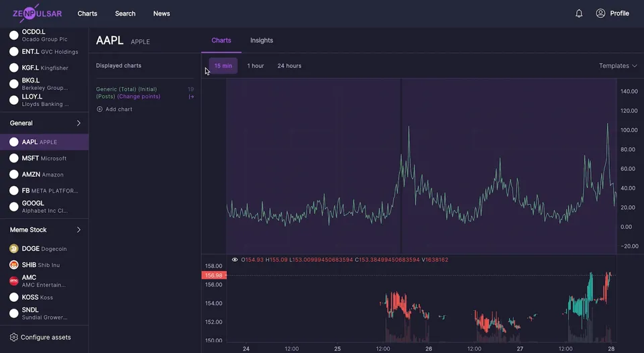Click the KGF.L Kingfisher circle icon
The height and width of the screenshot is (353, 644).
[x=14, y=67]
